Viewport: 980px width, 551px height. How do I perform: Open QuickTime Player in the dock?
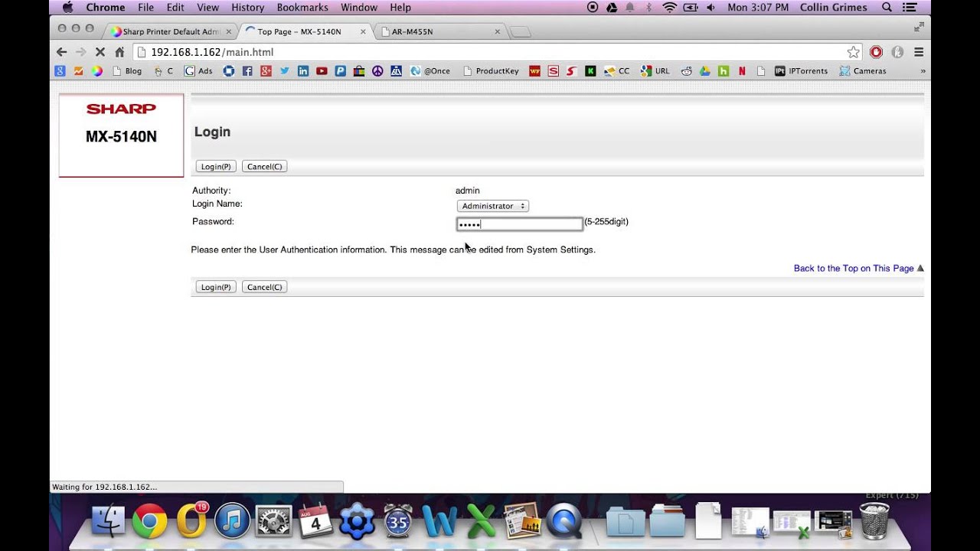[564, 522]
